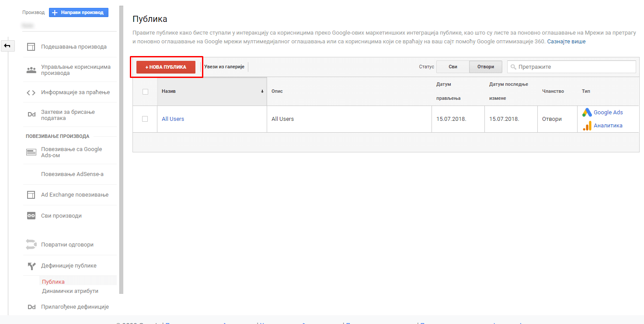This screenshot has height=324, width=644.
Task: Click the user management people icon
Action: [x=31, y=70]
